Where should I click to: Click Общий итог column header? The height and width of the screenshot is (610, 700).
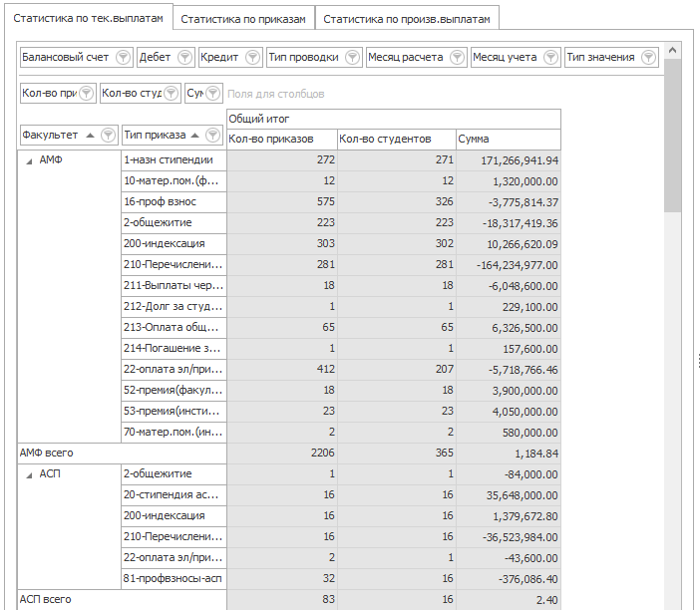coord(393,120)
